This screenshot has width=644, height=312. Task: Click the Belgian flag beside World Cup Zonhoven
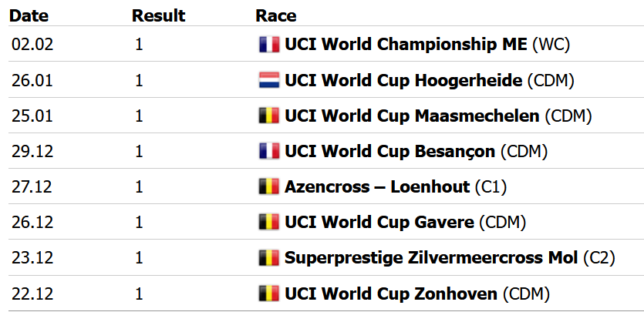[268, 293]
